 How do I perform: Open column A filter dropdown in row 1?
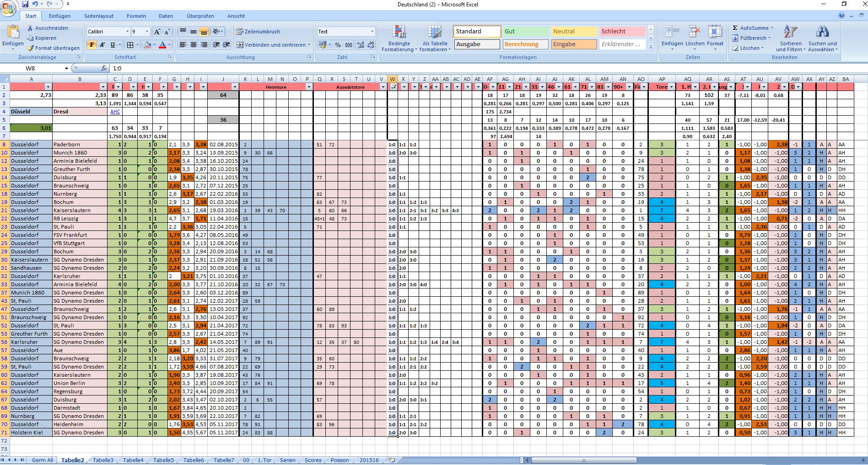click(x=48, y=87)
